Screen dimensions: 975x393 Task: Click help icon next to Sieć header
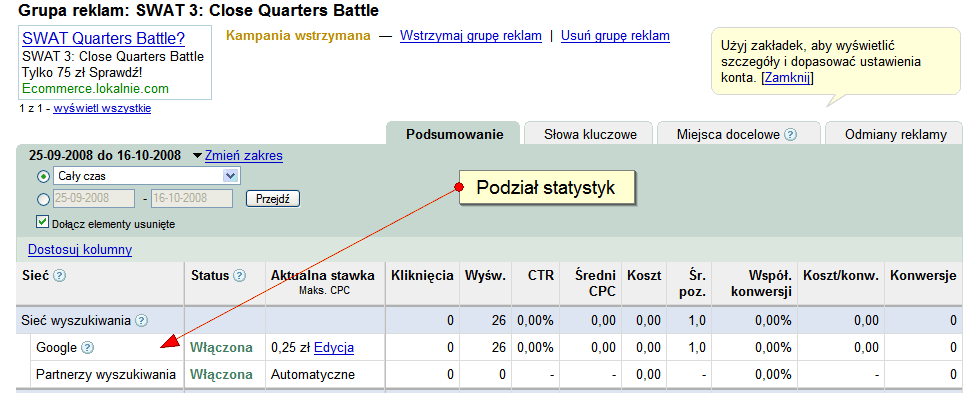[59, 275]
